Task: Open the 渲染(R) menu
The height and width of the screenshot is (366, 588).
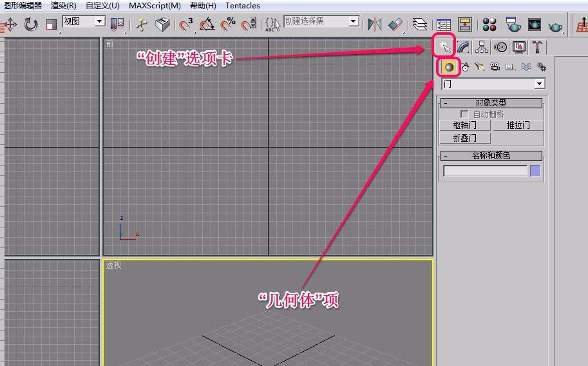Action: pos(63,6)
